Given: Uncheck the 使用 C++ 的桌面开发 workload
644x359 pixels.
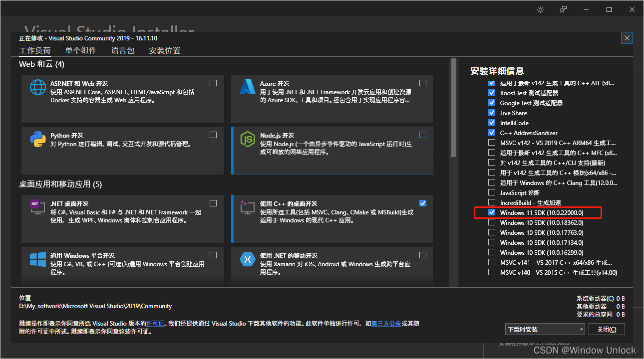Looking at the screenshot, I should click(423, 203).
